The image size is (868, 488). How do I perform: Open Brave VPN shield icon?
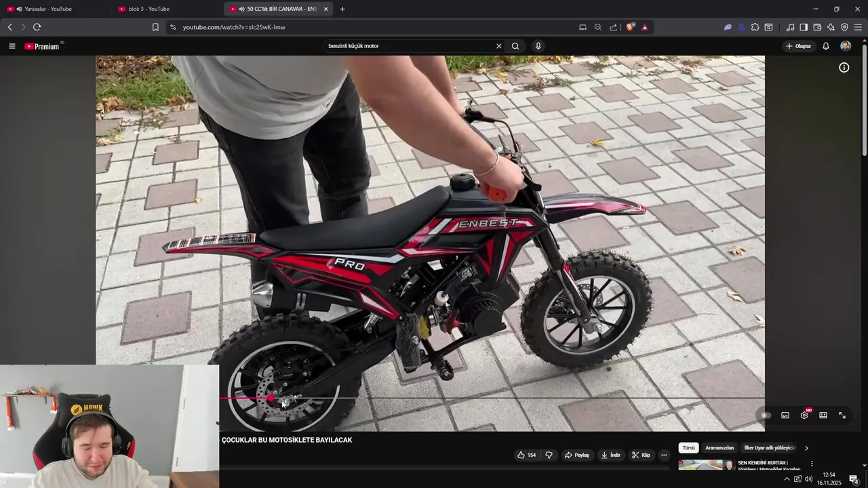pyautogui.click(x=844, y=27)
